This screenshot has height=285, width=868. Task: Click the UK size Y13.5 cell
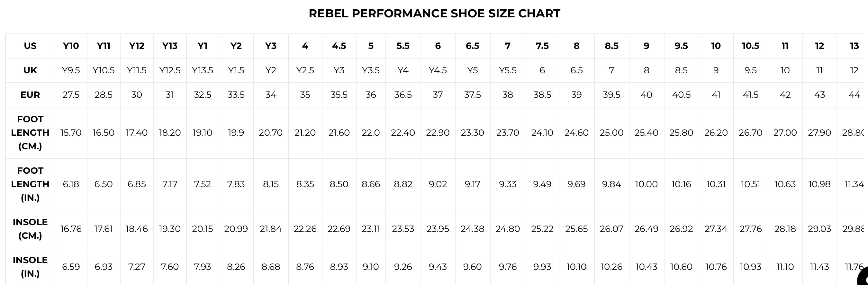pyautogui.click(x=203, y=70)
